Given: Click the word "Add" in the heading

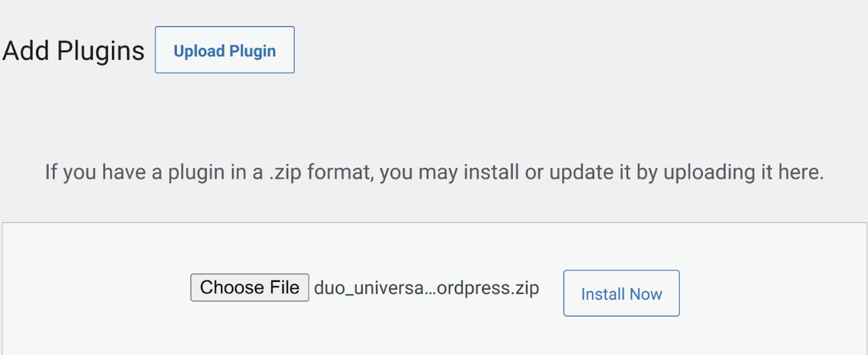Looking at the screenshot, I should 26,51.
